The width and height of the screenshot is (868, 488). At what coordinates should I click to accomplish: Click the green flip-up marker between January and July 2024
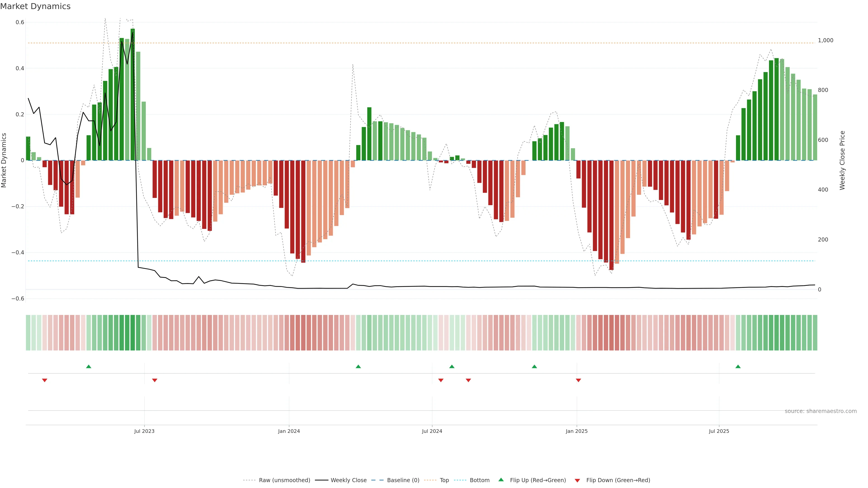click(x=358, y=366)
